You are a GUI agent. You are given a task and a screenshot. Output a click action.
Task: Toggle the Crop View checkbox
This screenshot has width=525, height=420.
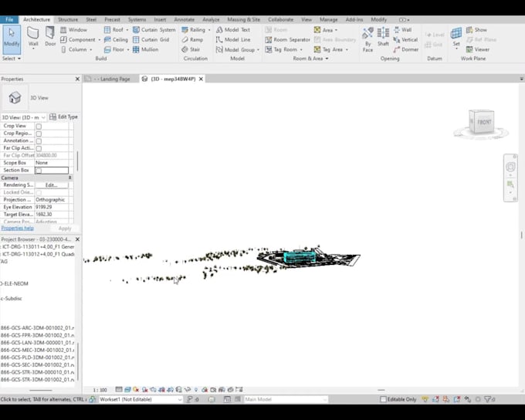point(39,127)
